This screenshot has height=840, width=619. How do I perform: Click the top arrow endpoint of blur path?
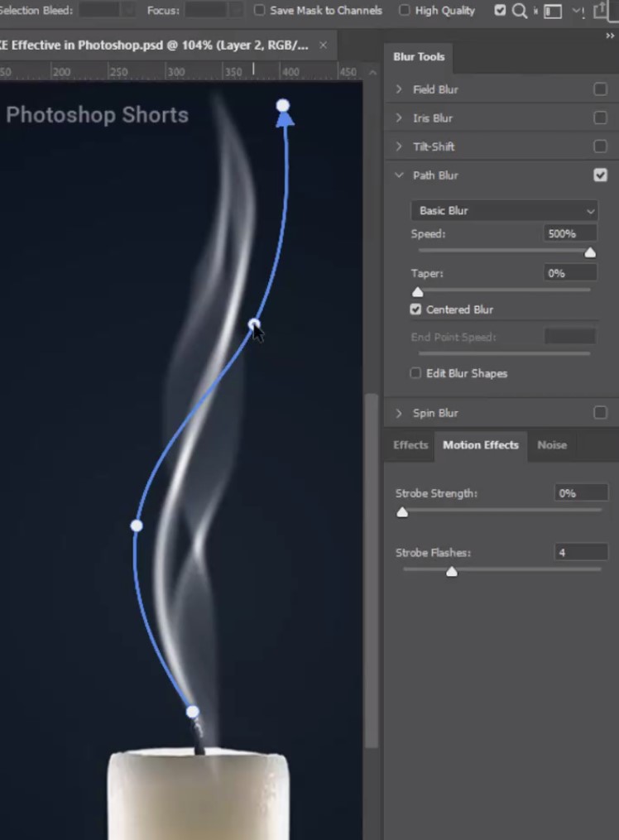[283, 106]
